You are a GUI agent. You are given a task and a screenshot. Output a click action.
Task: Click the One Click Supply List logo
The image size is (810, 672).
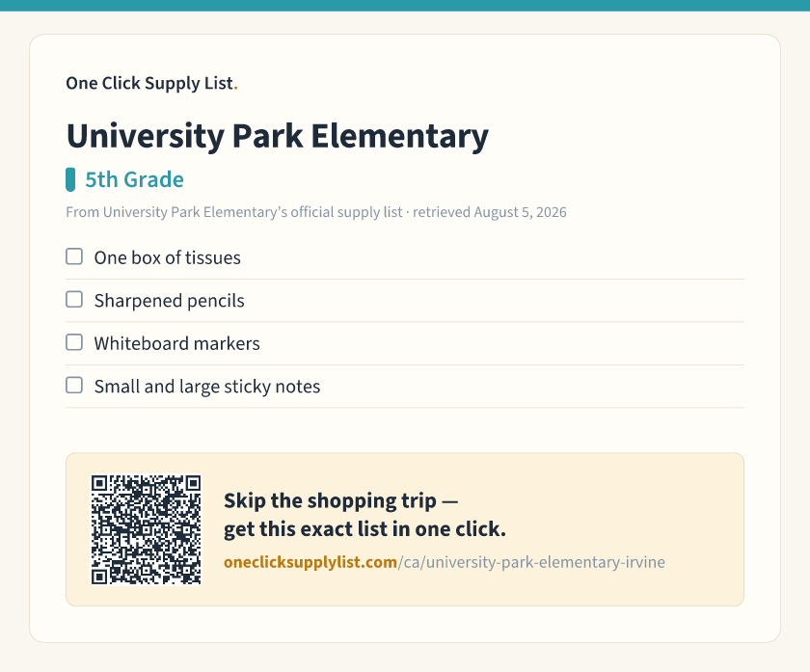152,83
